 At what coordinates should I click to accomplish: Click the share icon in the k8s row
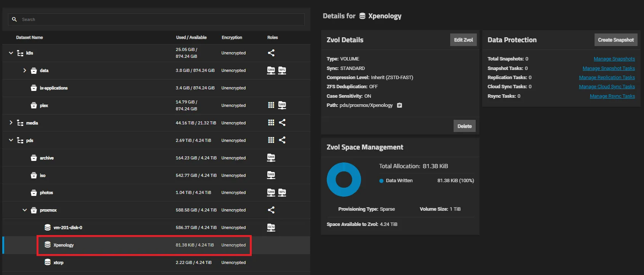[x=271, y=53]
